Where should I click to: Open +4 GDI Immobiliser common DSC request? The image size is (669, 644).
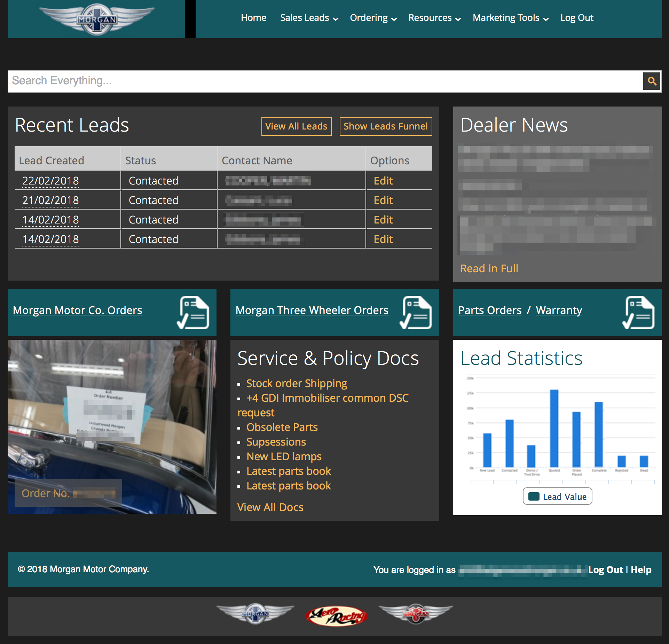coord(323,405)
